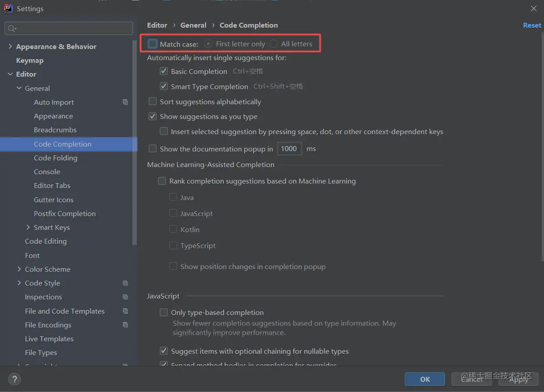Click the IntelliJ logo in the title bar
Viewport: 544px width, 392px height.
(8, 8)
